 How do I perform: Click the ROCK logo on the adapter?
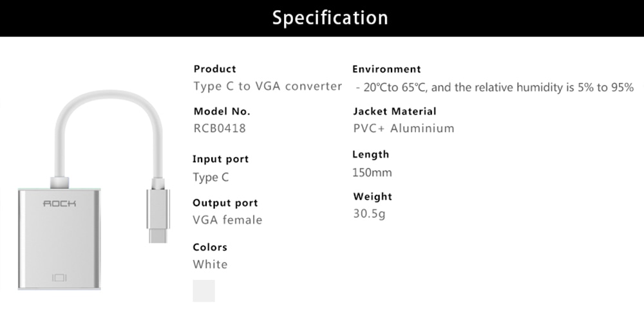[x=60, y=203]
